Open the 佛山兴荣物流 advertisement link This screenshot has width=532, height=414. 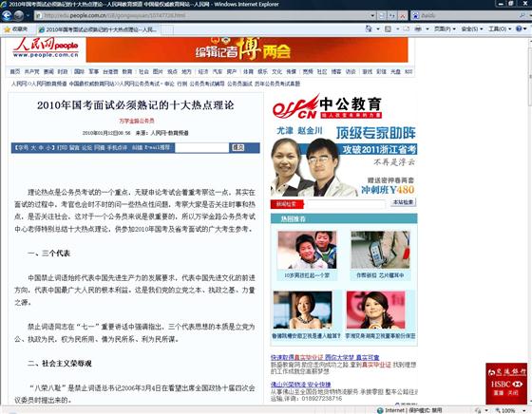click(x=300, y=385)
